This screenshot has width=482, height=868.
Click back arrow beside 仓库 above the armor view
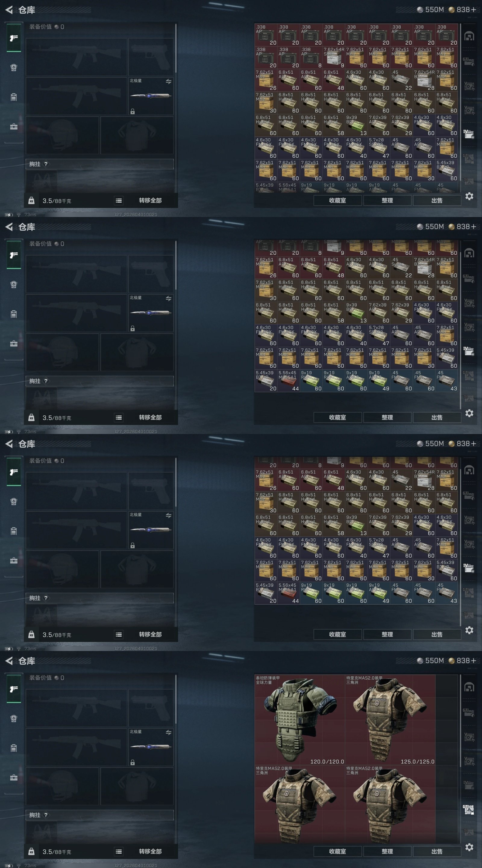click(x=9, y=661)
